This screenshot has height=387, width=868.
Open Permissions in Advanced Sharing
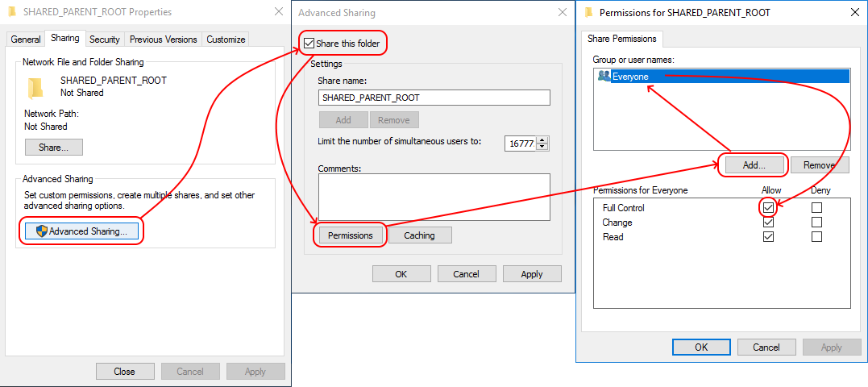tap(351, 235)
